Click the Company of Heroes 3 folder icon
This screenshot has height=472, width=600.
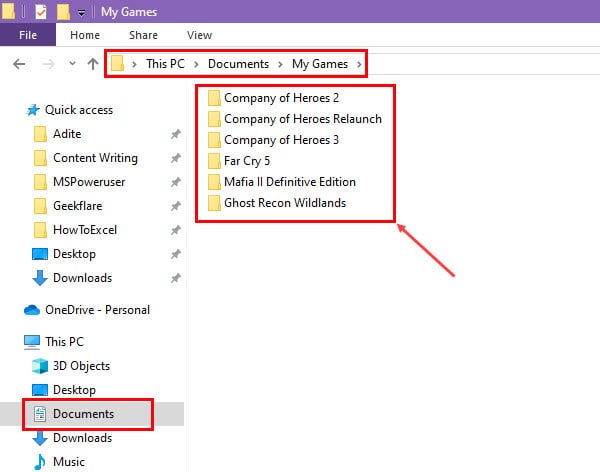point(214,140)
